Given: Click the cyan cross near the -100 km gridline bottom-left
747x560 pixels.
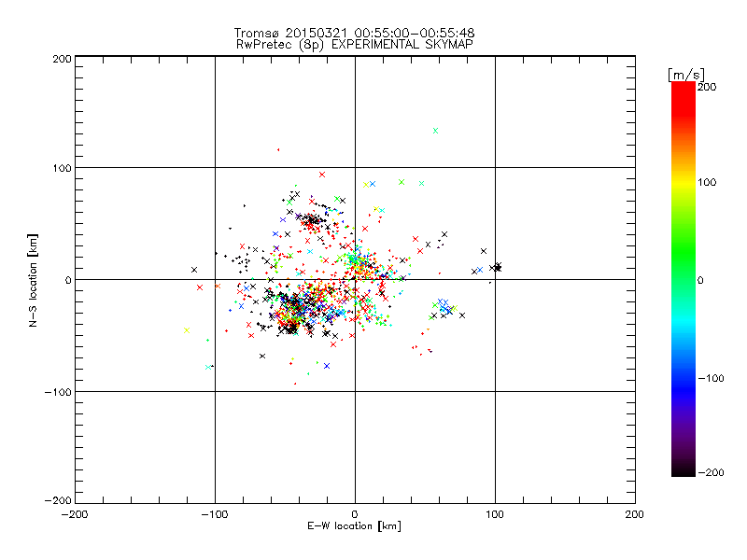Looking at the screenshot, I should [x=207, y=367].
